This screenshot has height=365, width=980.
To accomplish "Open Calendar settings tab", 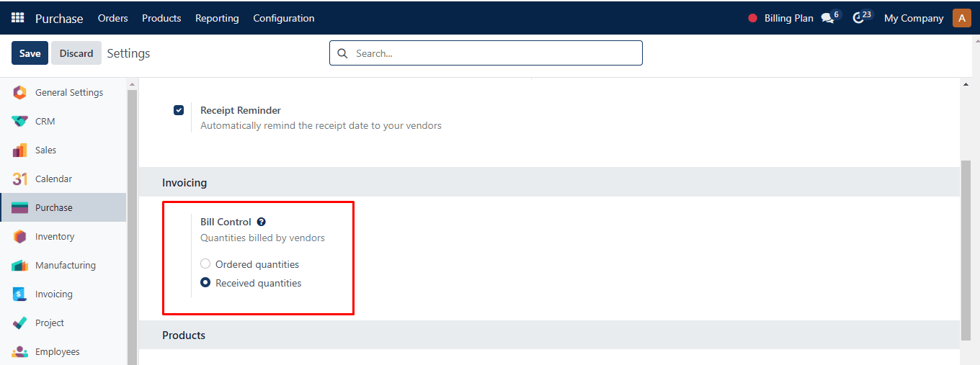I will pyautogui.click(x=63, y=179).
